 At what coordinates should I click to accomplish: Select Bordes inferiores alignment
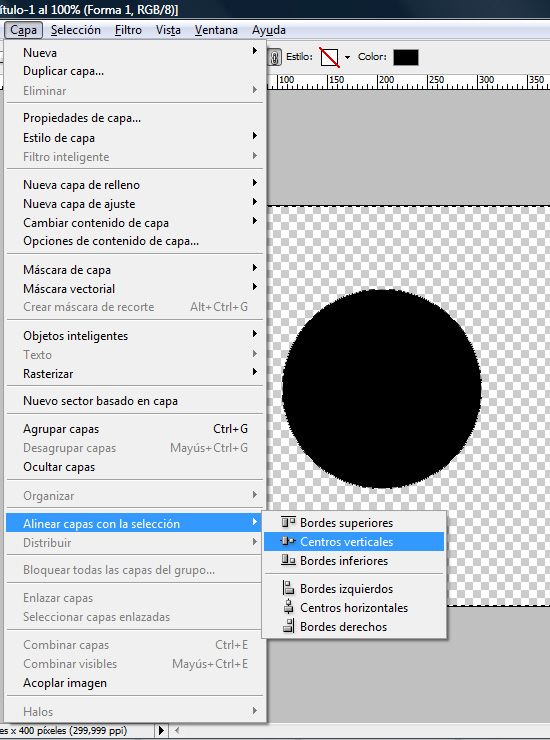pos(354,560)
